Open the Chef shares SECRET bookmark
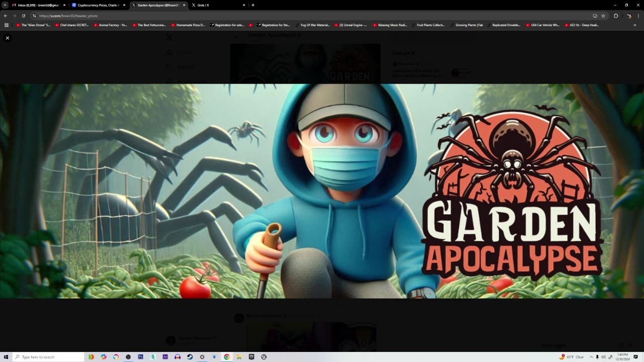 pos(72,25)
